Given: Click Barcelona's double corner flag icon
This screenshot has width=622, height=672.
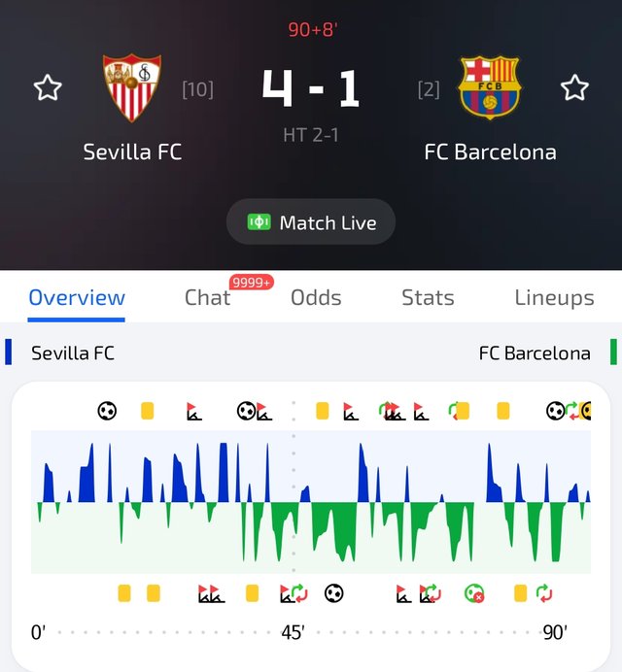Looking at the screenshot, I should point(210,593).
